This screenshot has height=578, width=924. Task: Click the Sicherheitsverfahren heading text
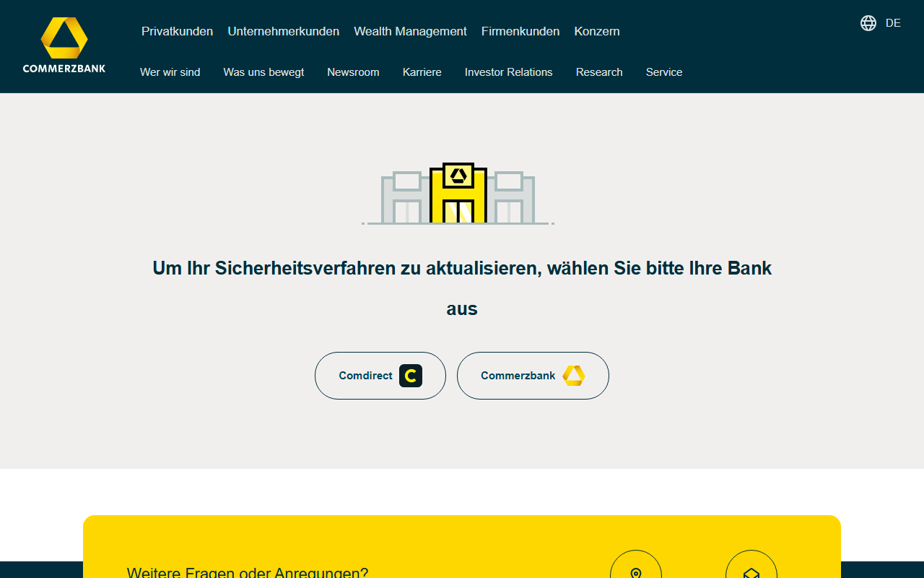(462, 288)
